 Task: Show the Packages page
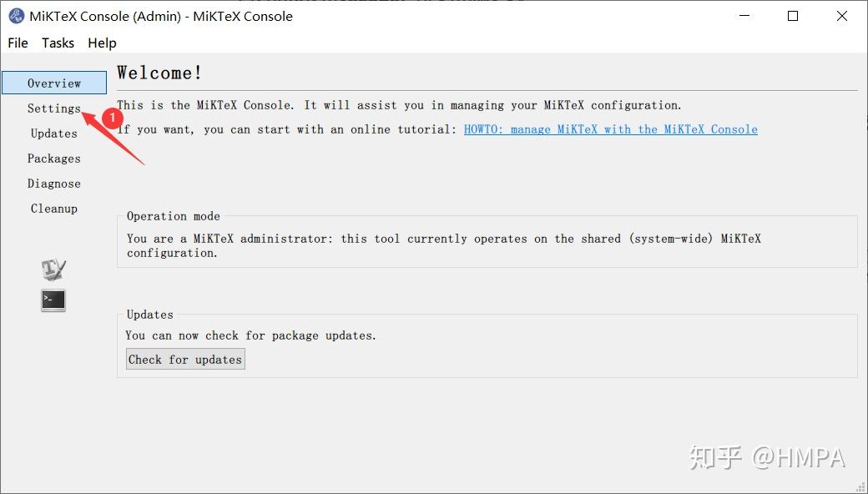click(54, 159)
